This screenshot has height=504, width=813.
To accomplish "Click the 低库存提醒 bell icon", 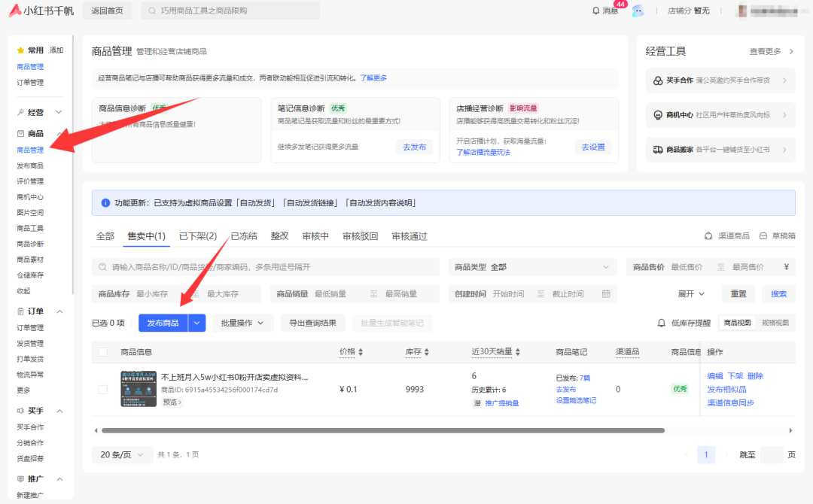I will [x=662, y=323].
